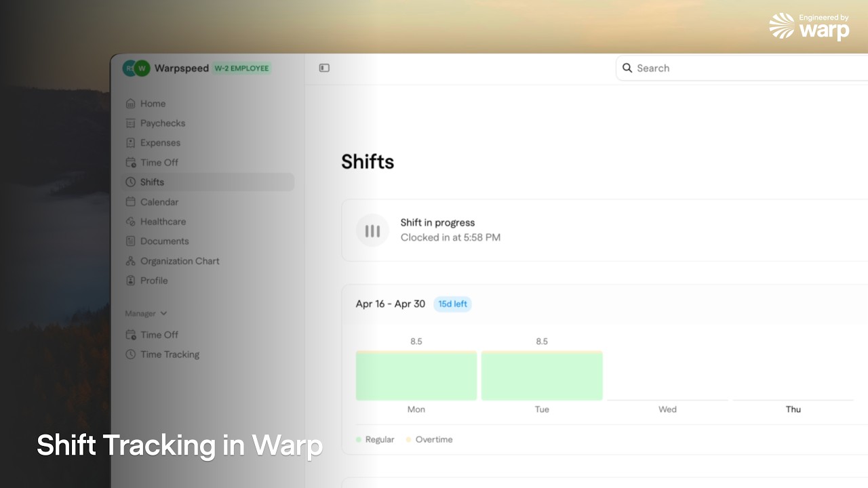Click the Time Tracking clock icon
Screen dimensions: 868x488
click(131, 354)
